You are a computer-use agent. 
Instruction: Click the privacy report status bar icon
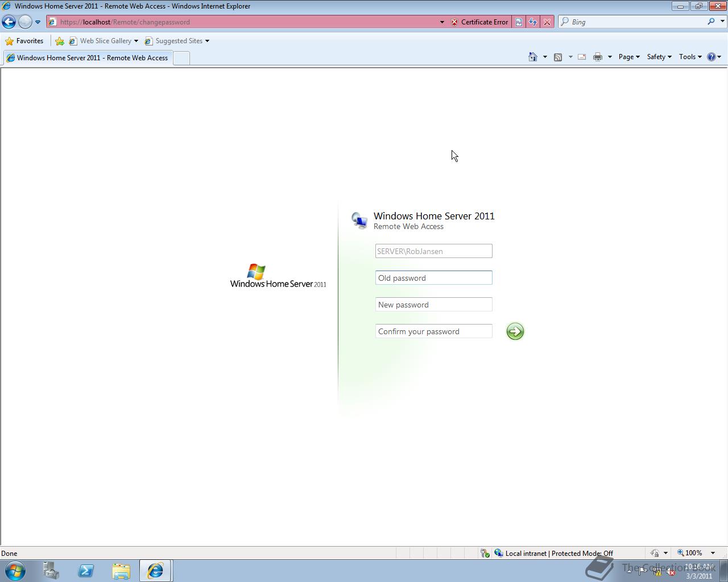click(655, 553)
